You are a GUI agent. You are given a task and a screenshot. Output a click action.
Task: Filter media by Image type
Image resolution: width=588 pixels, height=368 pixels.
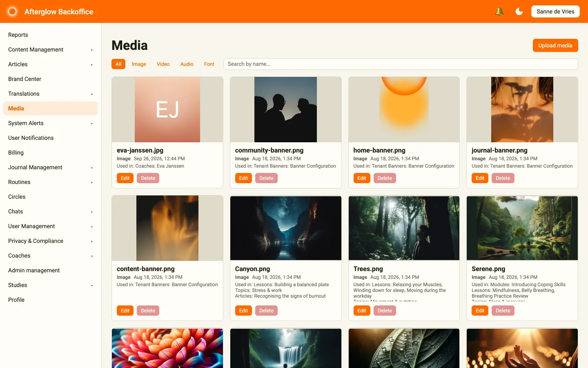point(139,64)
